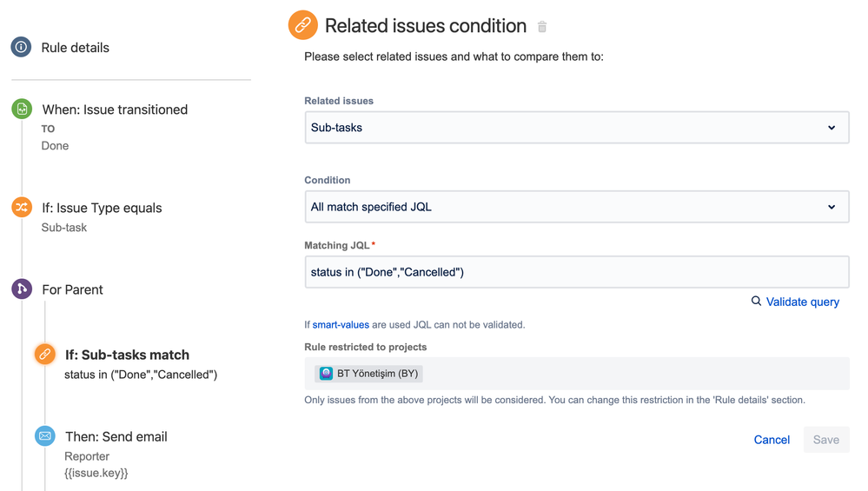Click into the Matching JQL field
Viewport: 868px width, 491px height.
pos(576,272)
